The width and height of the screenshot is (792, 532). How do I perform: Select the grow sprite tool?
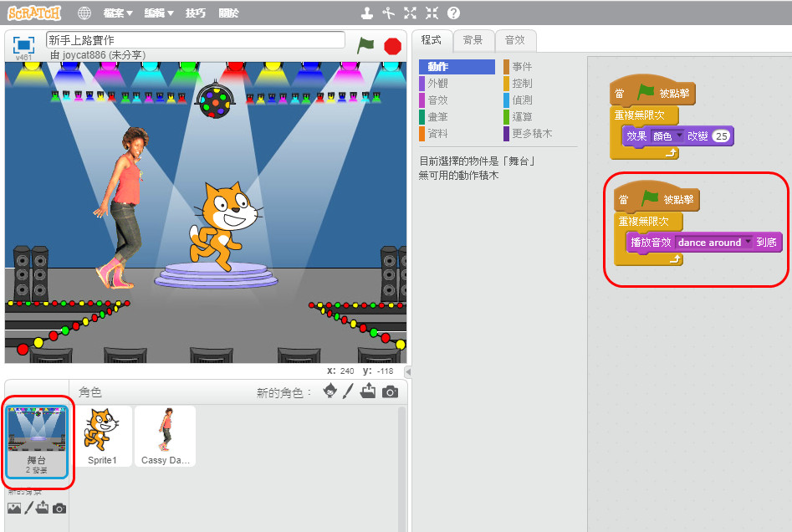tap(410, 13)
